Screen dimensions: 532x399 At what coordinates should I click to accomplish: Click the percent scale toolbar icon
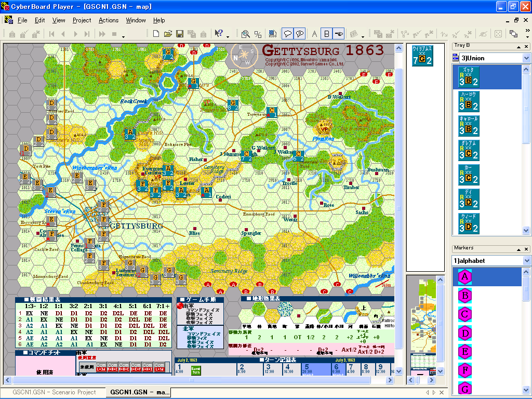[258, 34]
